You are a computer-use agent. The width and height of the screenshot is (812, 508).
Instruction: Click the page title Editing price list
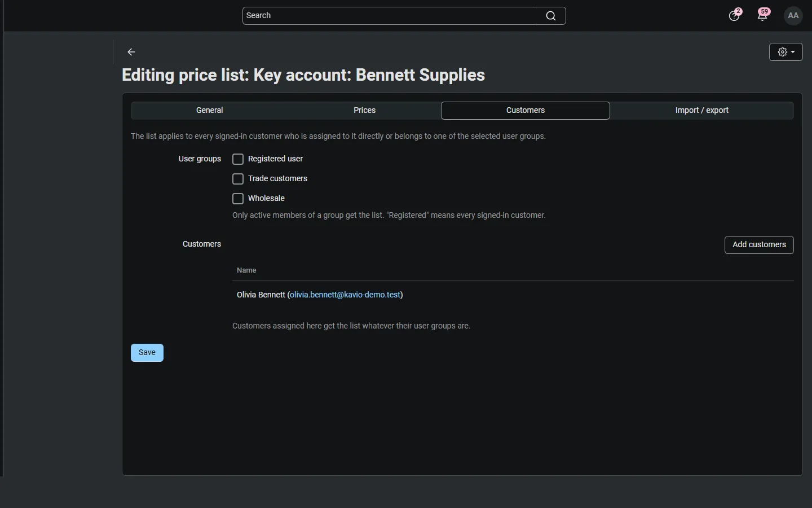(303, 75)
